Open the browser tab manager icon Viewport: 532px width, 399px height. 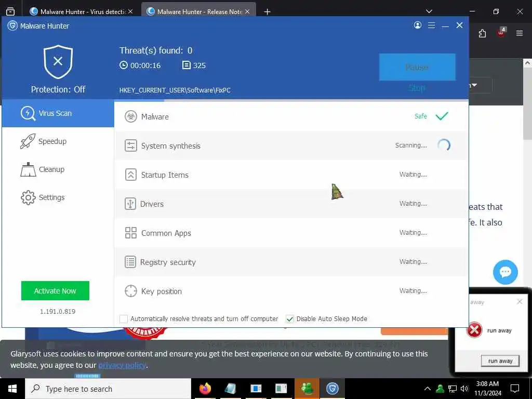point(10,11)
